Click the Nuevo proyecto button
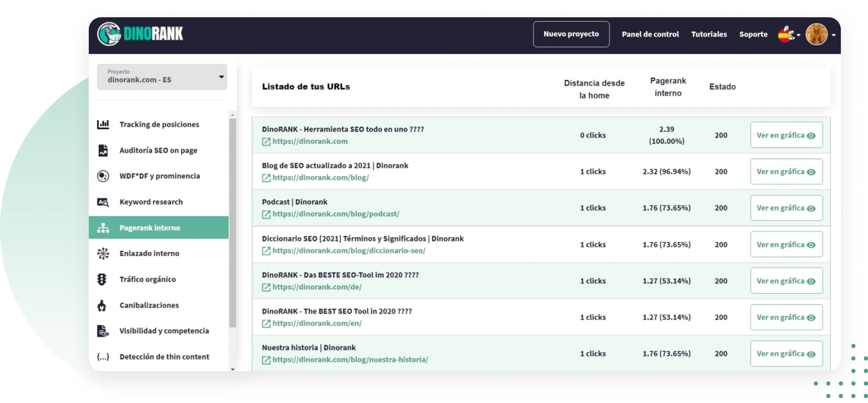This screenshot has width=868, height=403. click(x=571, y=34)
